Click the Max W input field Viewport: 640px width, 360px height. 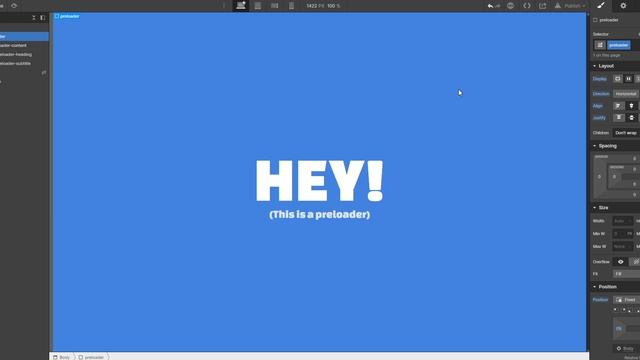(622, 247)
